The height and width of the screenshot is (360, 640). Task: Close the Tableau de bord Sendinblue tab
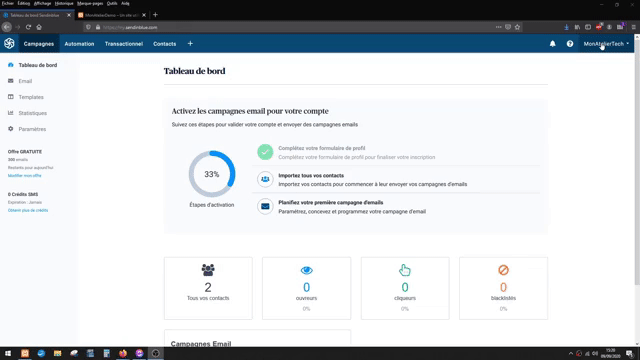point(69,15)
